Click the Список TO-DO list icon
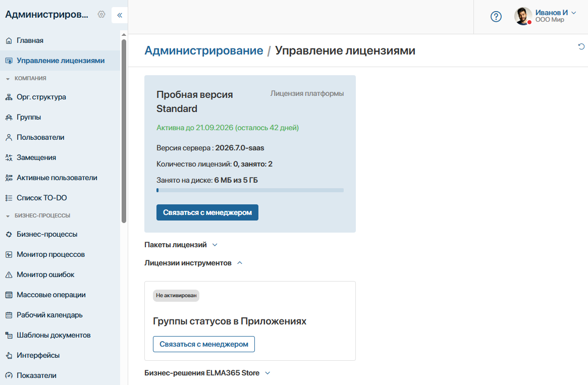 pyautogui.click(x=9, y=198)
